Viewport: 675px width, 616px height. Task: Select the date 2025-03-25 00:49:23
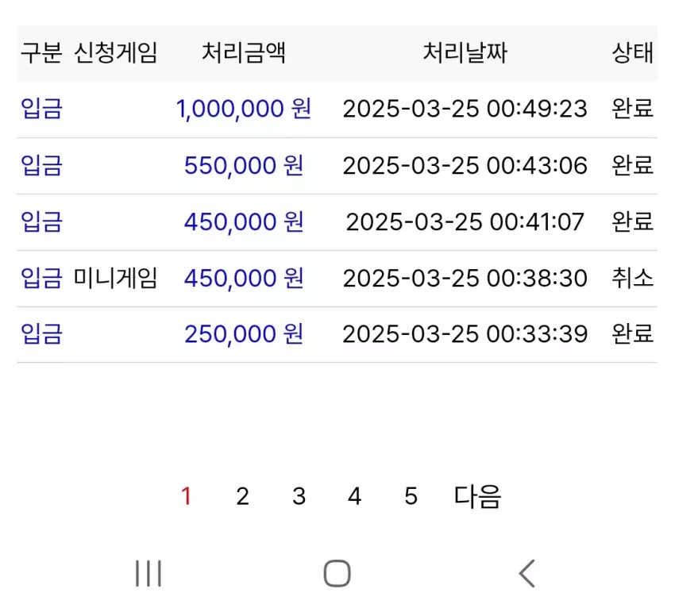pos(465,109)
